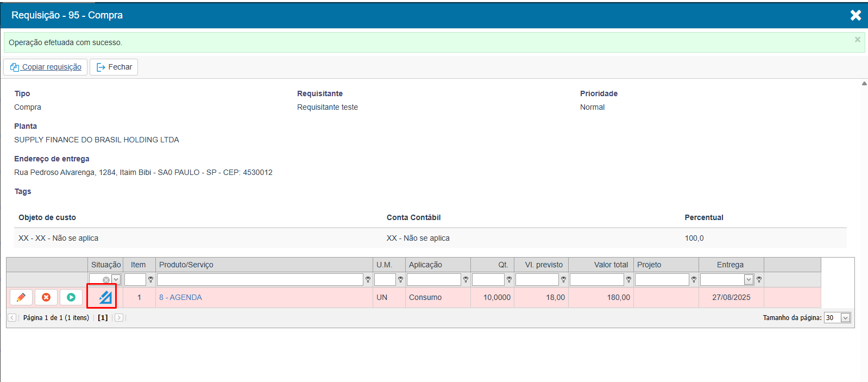This screenshot has width=868, height=382.
Task: Go to next page of items
Action: pos(119,318)
